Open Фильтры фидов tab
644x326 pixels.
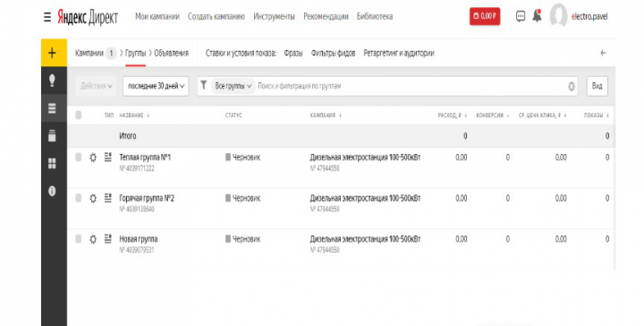(x=333, y=53)
